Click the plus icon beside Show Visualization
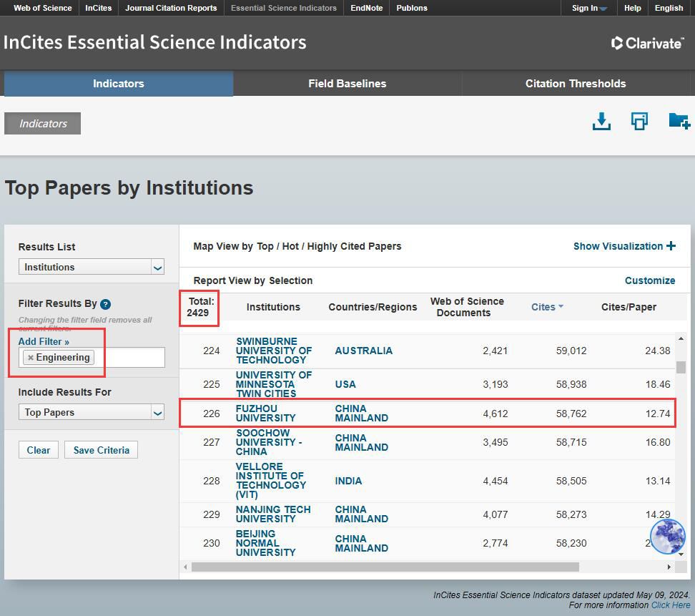The height and width of the screenshot is (616, 695). pyautogui.click(x=671, y=246)
